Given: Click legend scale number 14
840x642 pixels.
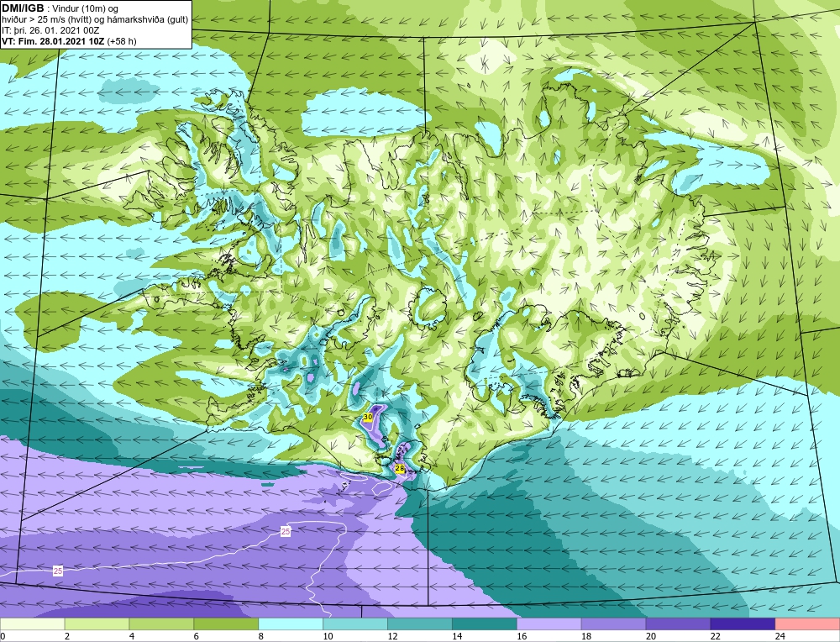Looking at the screenshot, I should coord(457,636).
